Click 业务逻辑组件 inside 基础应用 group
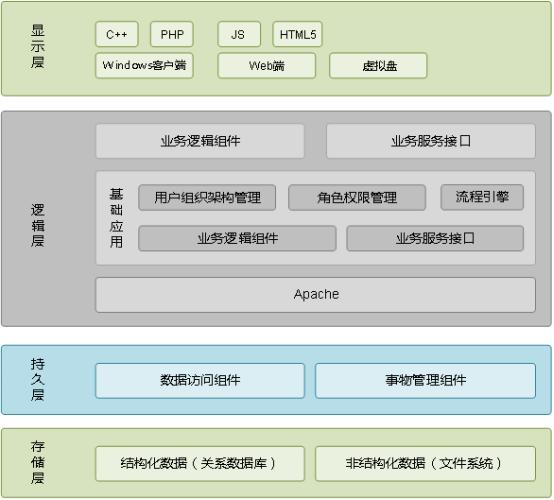The image size is (554, 500). click(237, 239)
